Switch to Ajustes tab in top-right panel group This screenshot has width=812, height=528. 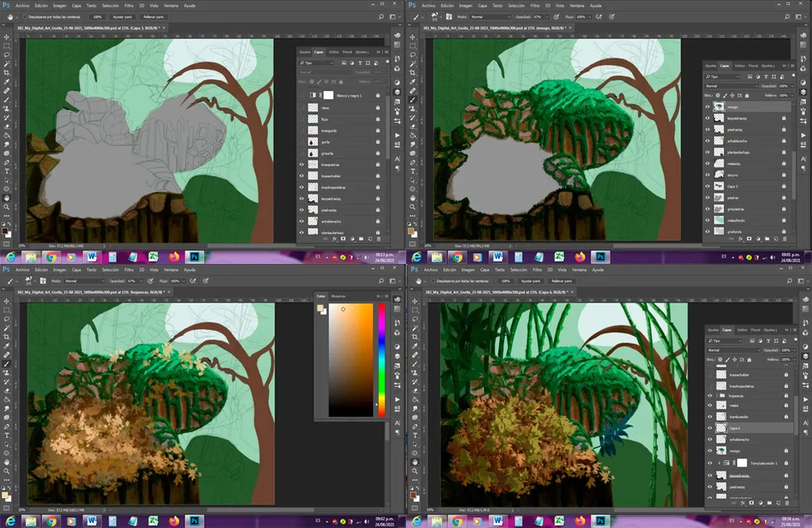tap(712, 65)
